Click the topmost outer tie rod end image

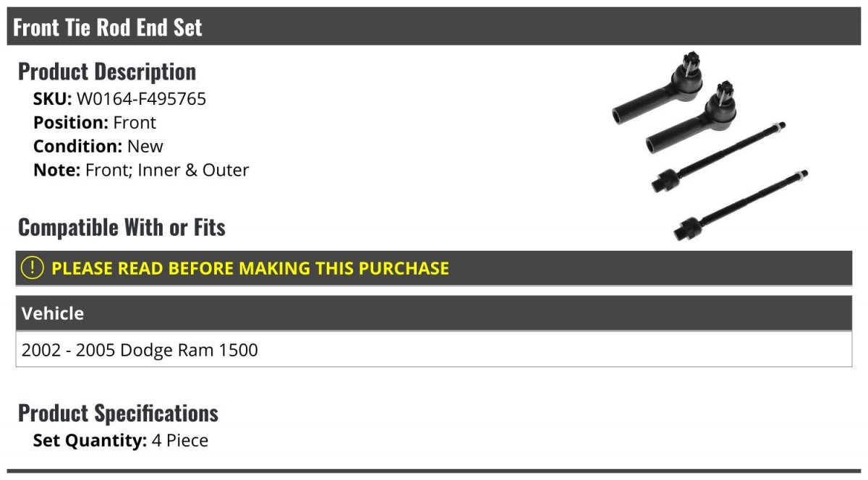coord(658,94)
